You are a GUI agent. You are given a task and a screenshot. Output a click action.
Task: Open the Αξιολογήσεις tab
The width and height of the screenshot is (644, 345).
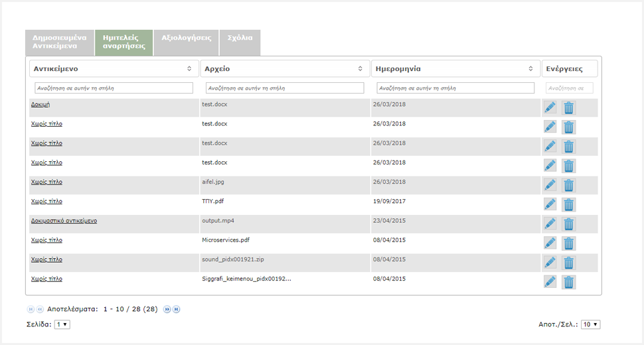click(x=186, y=38)
